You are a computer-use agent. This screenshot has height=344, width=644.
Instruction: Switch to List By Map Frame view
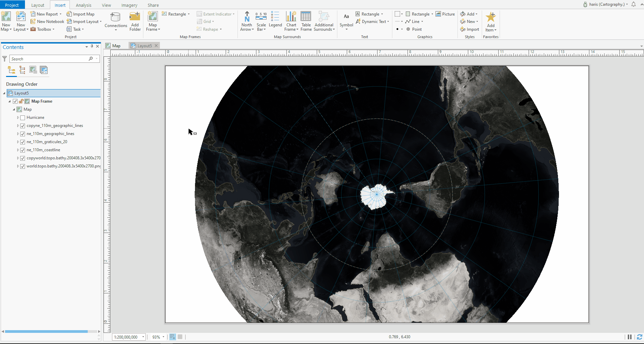coord(33,70)
